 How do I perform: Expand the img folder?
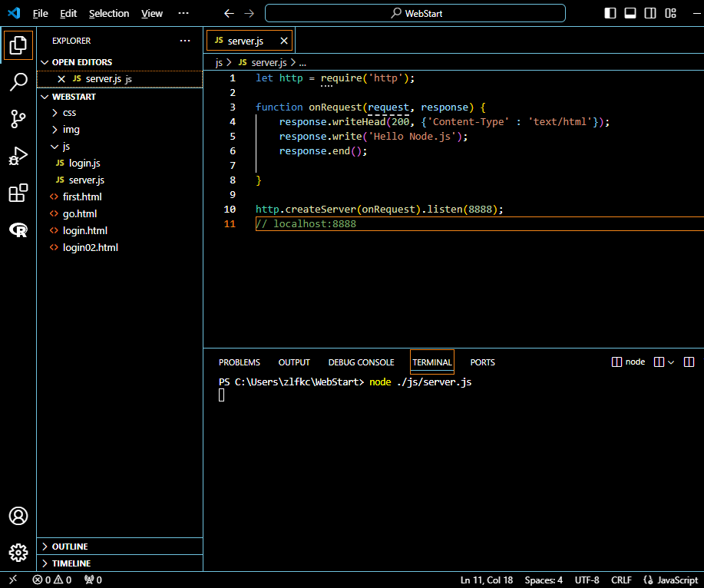click(x=55, y=130)
